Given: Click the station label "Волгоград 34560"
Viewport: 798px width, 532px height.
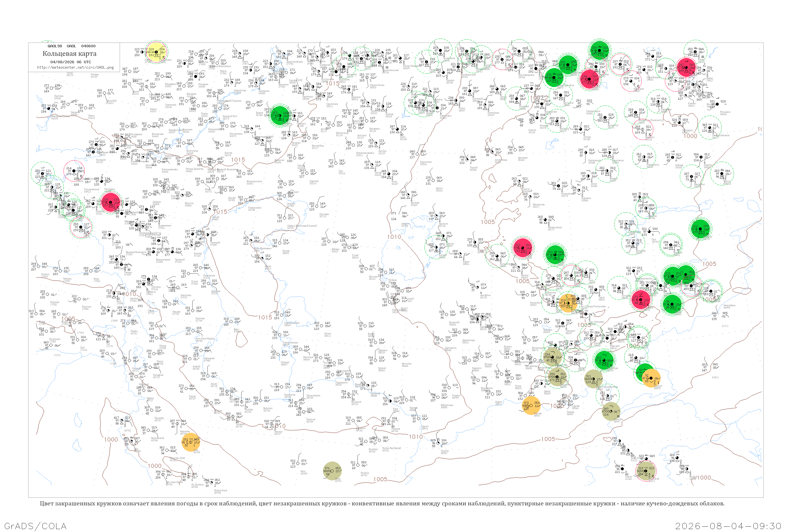Looking at the screenshot, I should click(x=192, y=152).
